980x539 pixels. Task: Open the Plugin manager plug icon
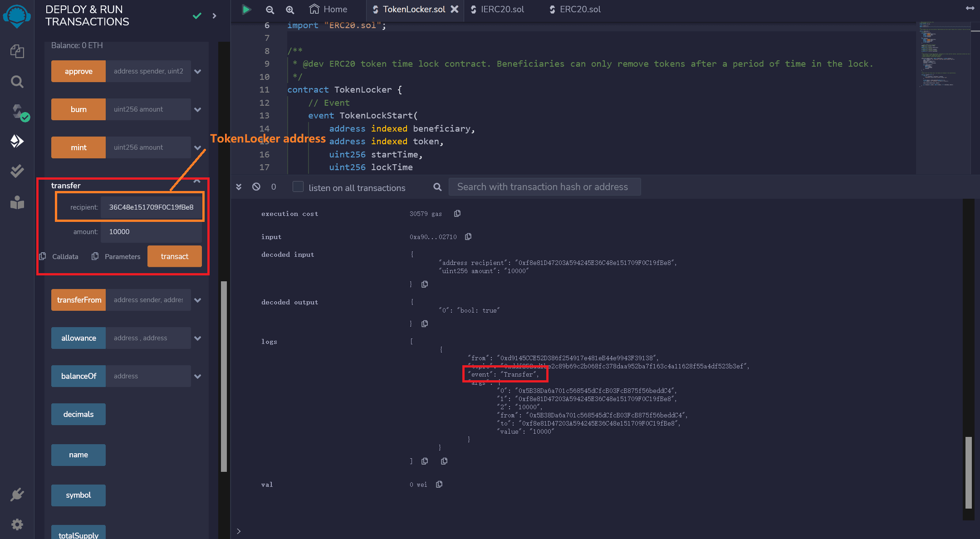click(x=17, y=494)
